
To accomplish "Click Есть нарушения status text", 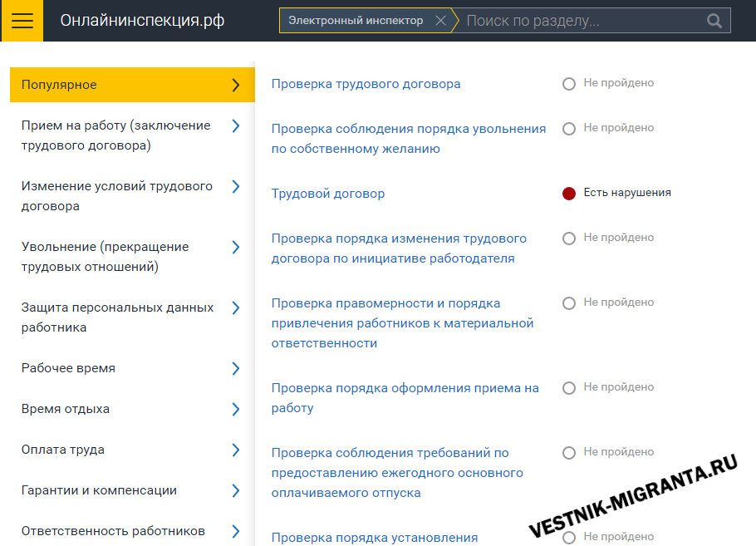I will [627, 193].
